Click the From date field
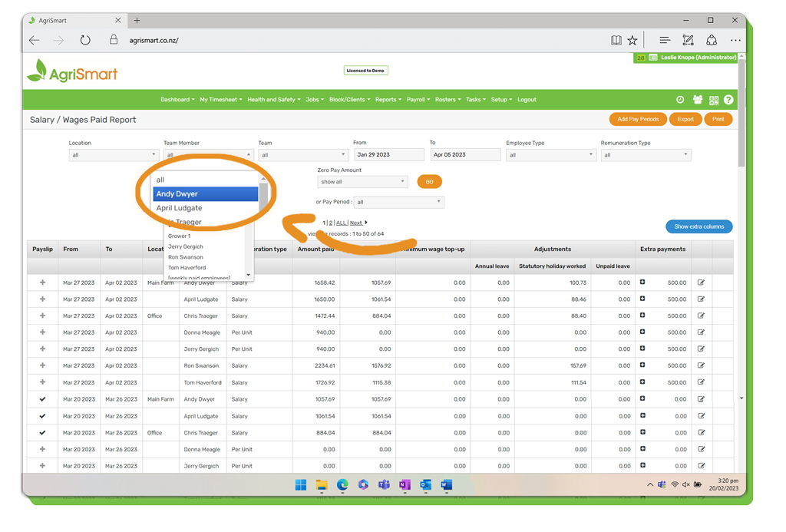This screenshot has height=532, width=786. pyautogui.click(x=388, y=155)
